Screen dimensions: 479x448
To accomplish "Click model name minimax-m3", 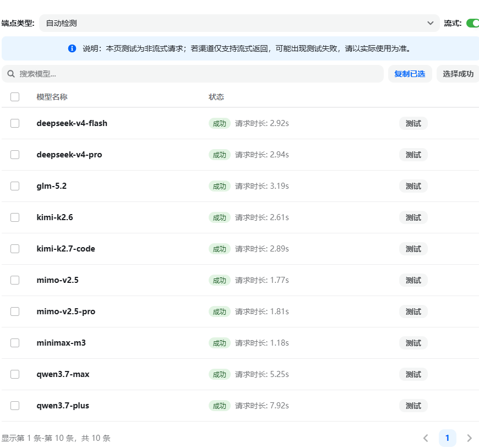I will tap(61, 343).
